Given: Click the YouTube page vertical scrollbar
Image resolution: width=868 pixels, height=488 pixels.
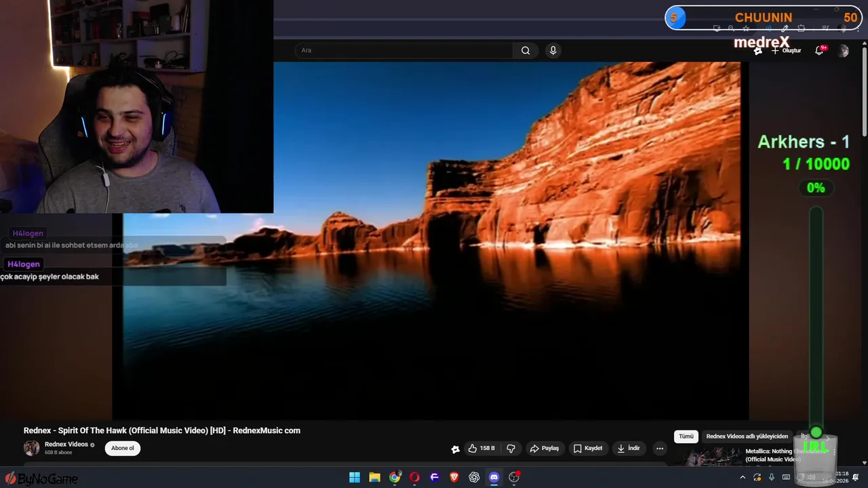Looking at the screenshot, I should [x=863, y=91].
